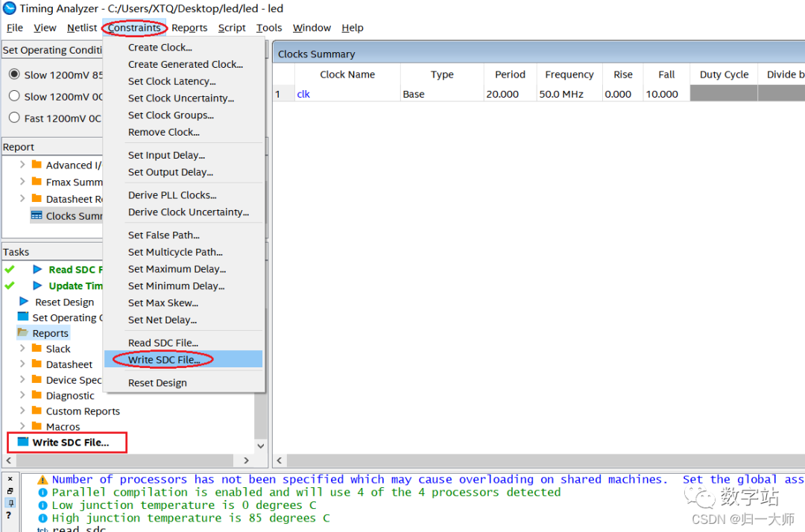805x532 pixels.
Task: Open the File menu
Action: click(x=14, y=28)
